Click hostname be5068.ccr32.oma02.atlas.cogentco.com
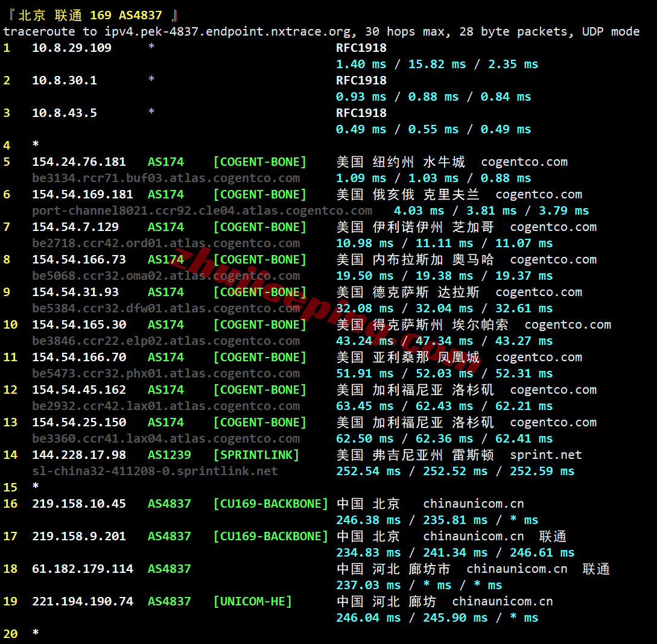The width and height of the screenshot is (657, 644). [x=166, y=276]
